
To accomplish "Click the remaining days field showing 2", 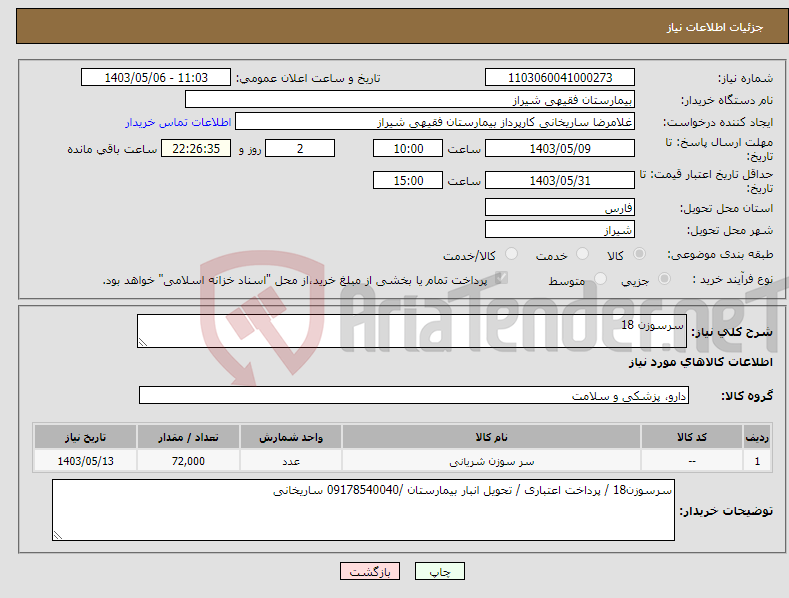I will point(300,148).
